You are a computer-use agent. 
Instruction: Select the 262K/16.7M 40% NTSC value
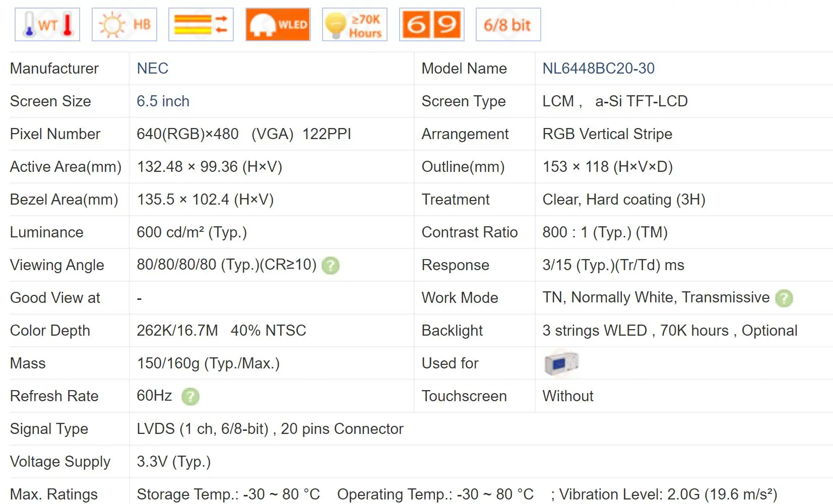point(222,331)
